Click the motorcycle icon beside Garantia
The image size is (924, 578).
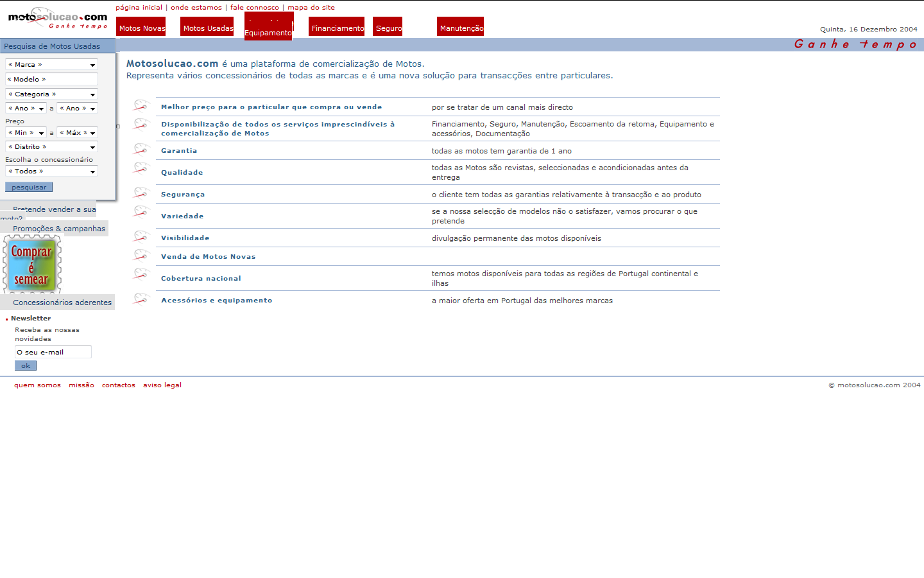141,149
